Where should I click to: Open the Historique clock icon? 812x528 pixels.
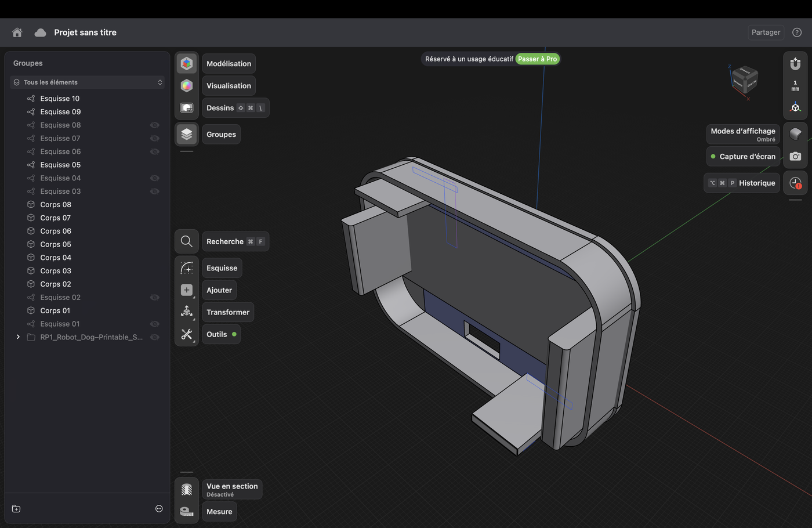(x=795, y=183)
